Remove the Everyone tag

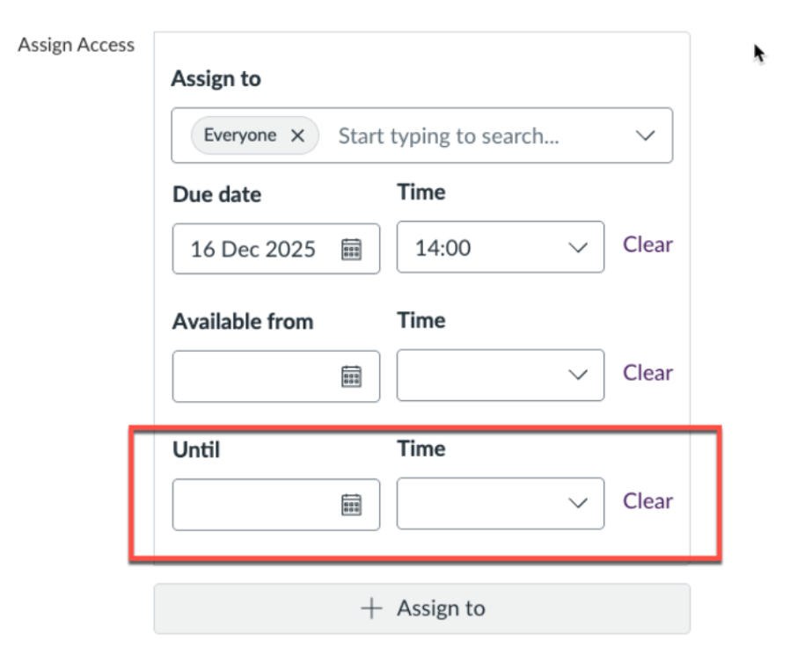click(x=297, y=135)
